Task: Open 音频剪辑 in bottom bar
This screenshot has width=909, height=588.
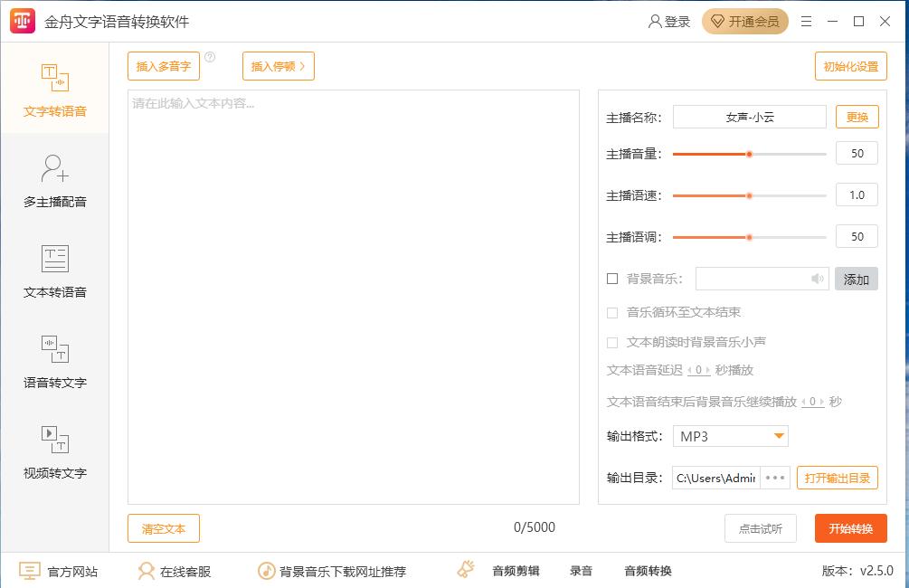Action: click(x=516, y=571)
